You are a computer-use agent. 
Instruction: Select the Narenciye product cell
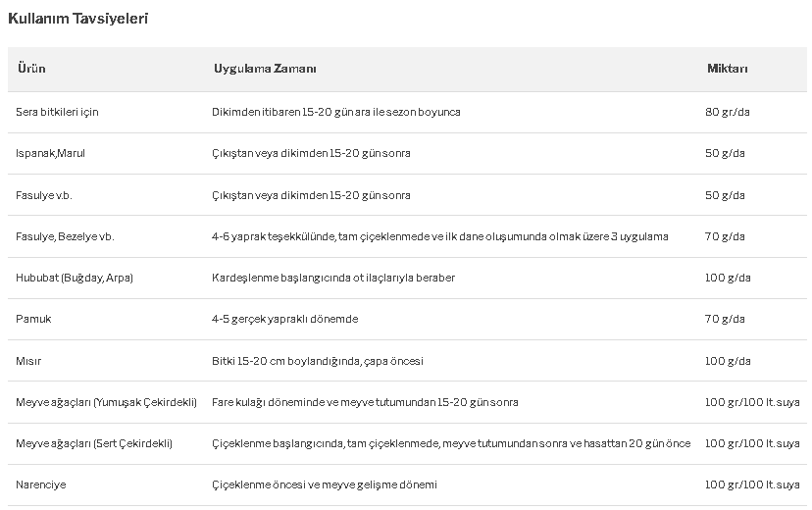coord(41,485)
